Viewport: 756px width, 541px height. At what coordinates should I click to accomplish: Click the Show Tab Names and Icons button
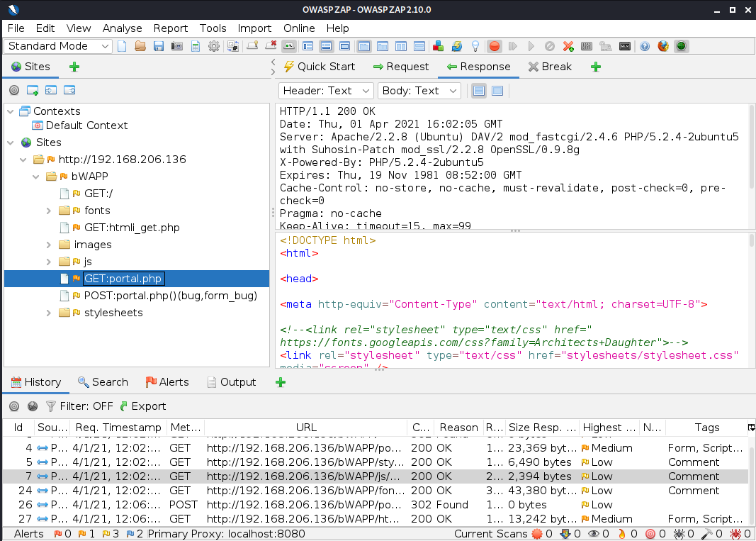tap(289, 46)
